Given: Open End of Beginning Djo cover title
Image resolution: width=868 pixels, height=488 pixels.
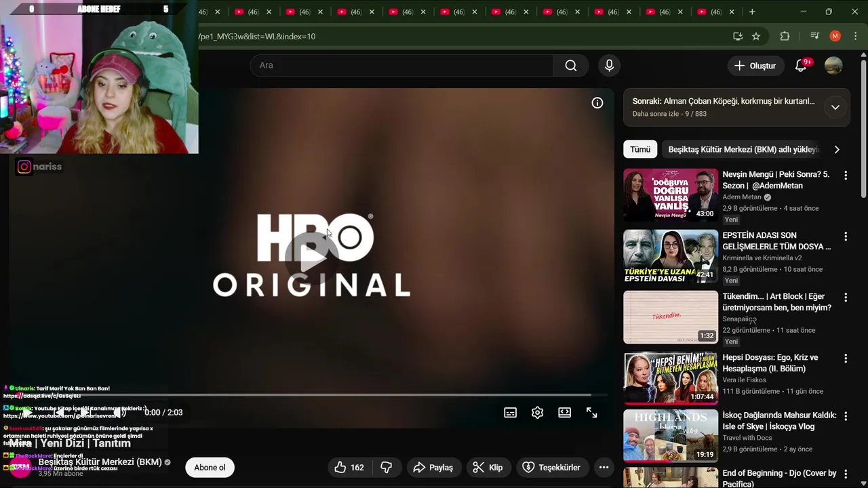Looking at the screenshot, I should tap(779, 478).
